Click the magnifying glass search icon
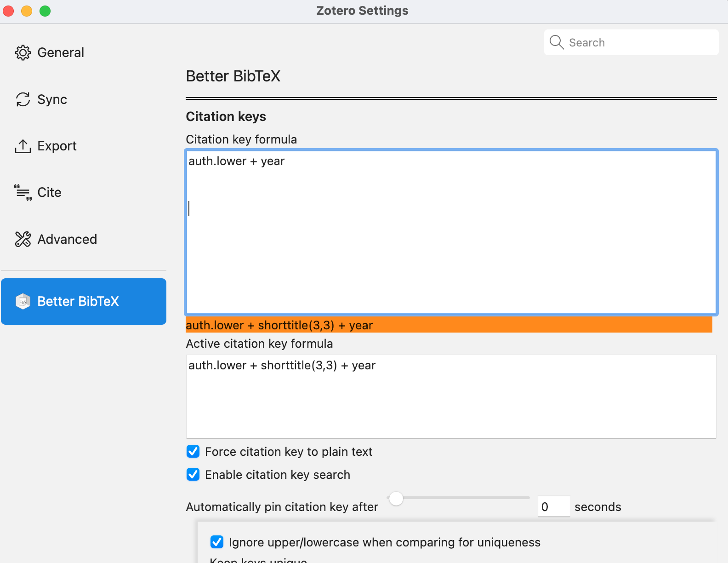 point(557,42)
